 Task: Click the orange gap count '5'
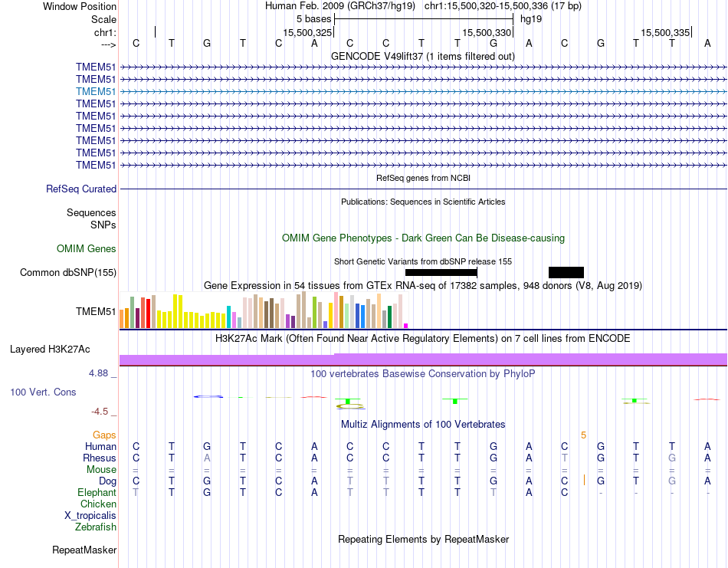[x=584, y=435]
